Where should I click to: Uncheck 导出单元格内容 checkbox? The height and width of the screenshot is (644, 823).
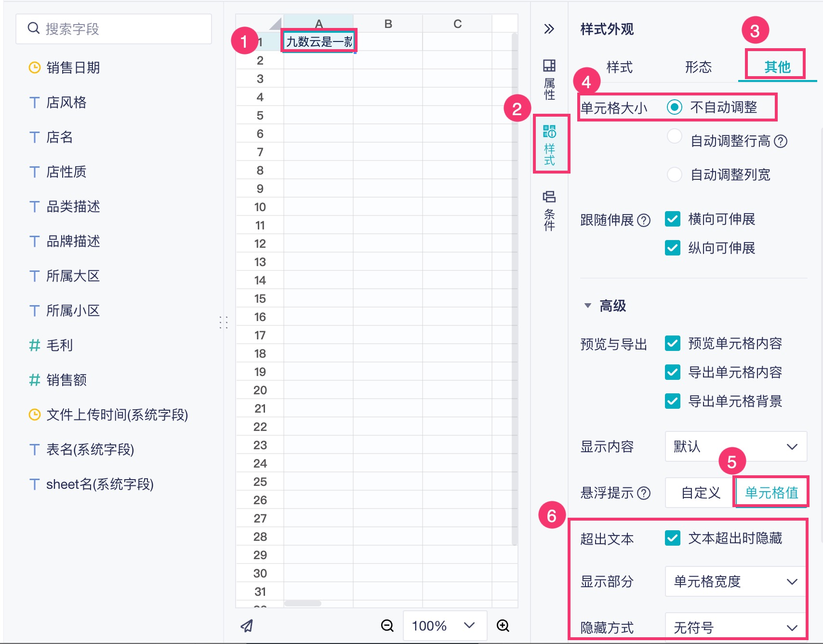(673, 372)
